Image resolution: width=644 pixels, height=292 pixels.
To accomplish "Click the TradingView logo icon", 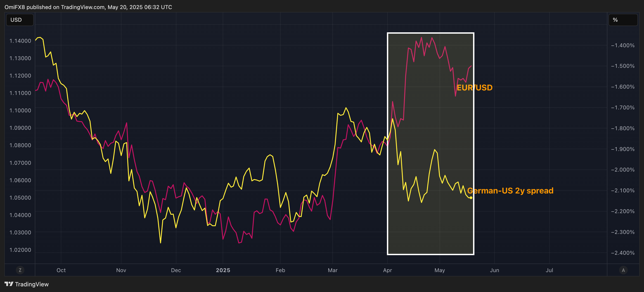I will click(x=9, y=284).
